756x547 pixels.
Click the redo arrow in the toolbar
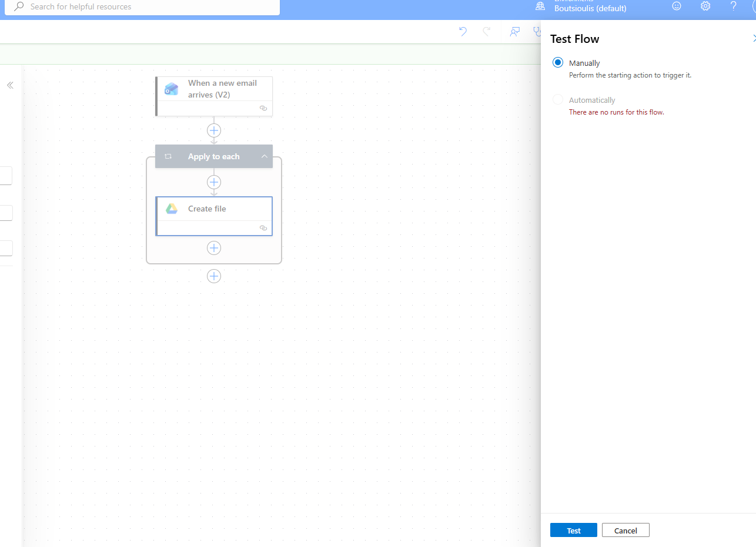(487, 32)
